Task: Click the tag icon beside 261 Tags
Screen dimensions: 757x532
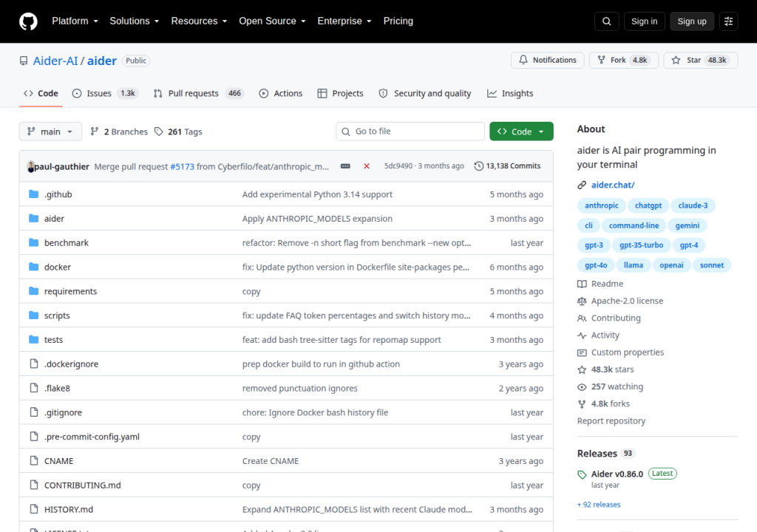Action: pos(159,132)
